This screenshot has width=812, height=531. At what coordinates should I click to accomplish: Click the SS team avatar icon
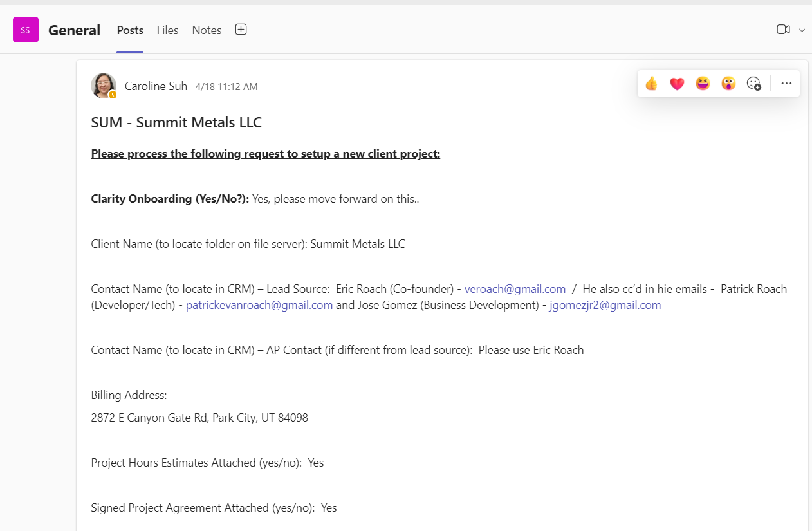pyautogui.click(x=26, y=30)
